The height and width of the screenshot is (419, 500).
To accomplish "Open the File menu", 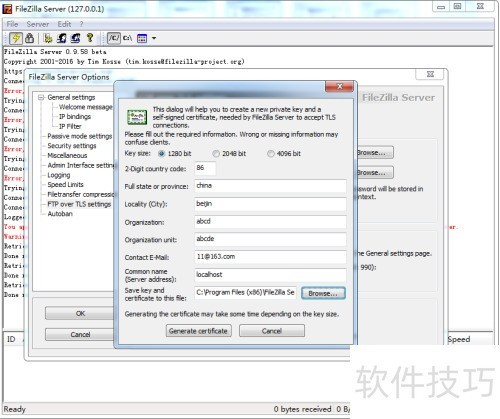I will tap(12, 24).
